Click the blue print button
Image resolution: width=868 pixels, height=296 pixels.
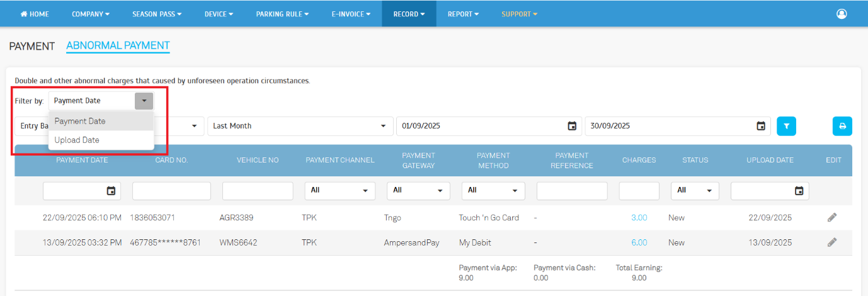point(842,126)
